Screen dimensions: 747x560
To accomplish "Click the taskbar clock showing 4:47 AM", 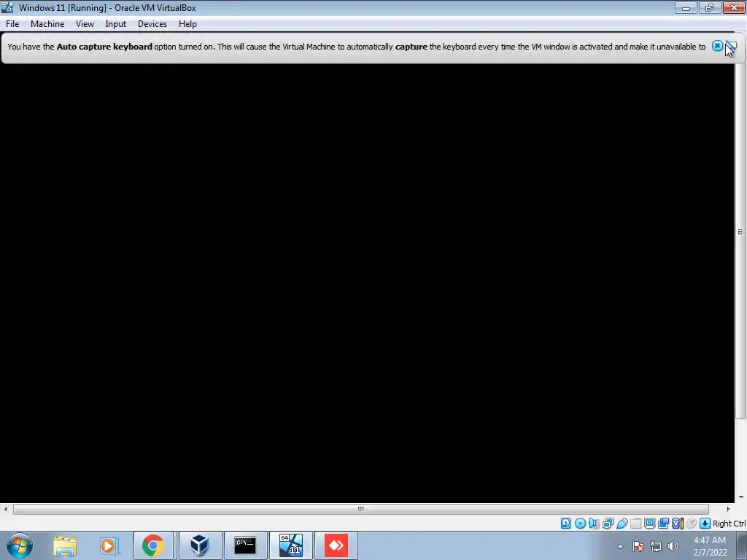I will coord(710,546).
